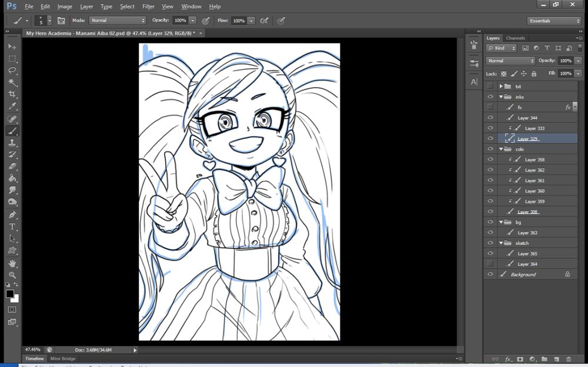Show the fx layer visibility box
Screen dimensions: 588x367
coord(490,107)
